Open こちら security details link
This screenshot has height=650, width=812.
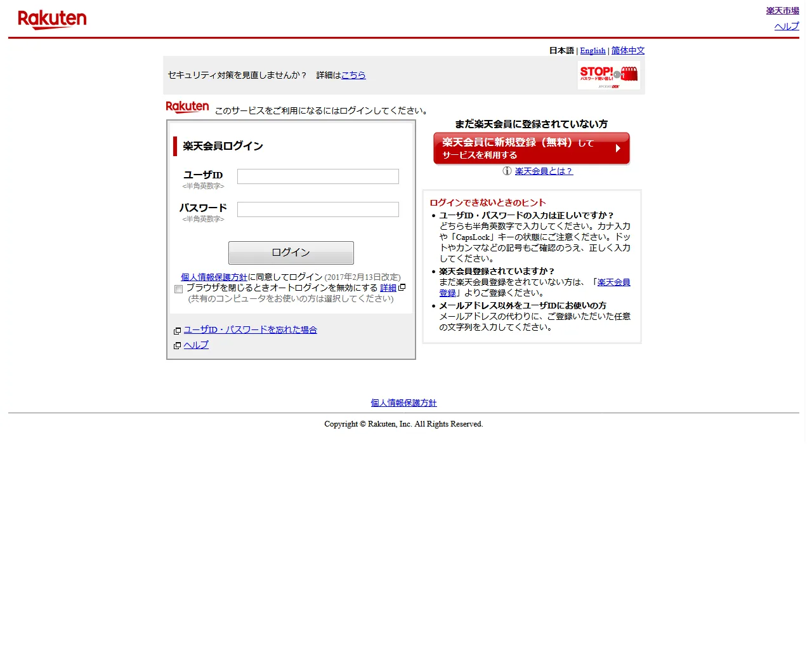[x=353, y=75]
